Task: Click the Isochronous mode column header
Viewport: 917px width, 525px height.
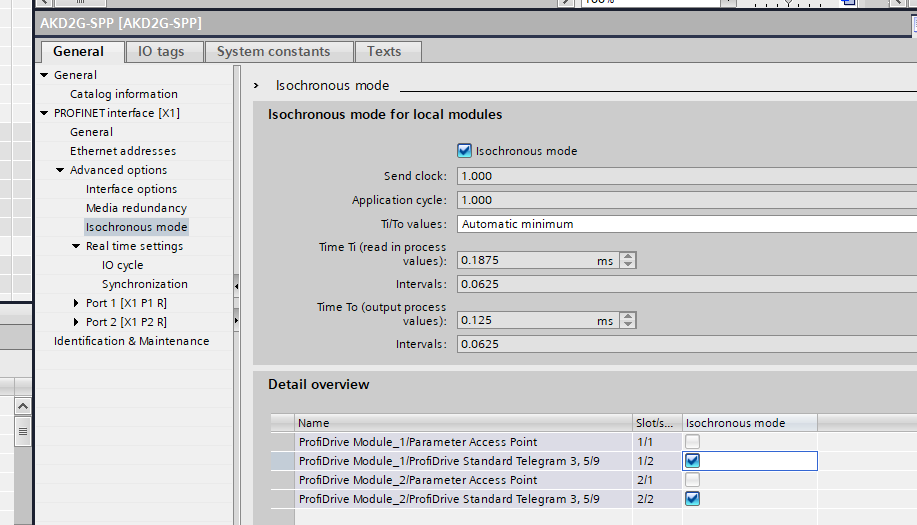Action: 750,423
